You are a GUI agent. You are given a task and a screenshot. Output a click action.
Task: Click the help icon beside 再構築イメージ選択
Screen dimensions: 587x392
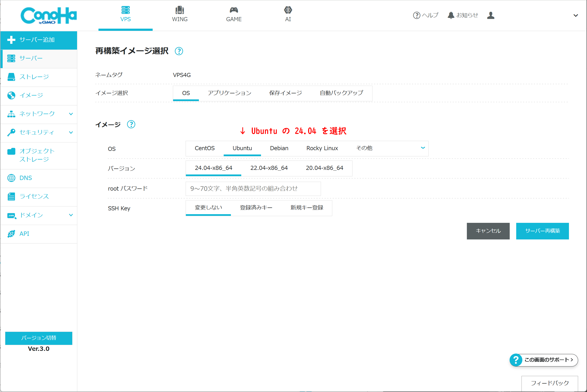tap(179, 51)
